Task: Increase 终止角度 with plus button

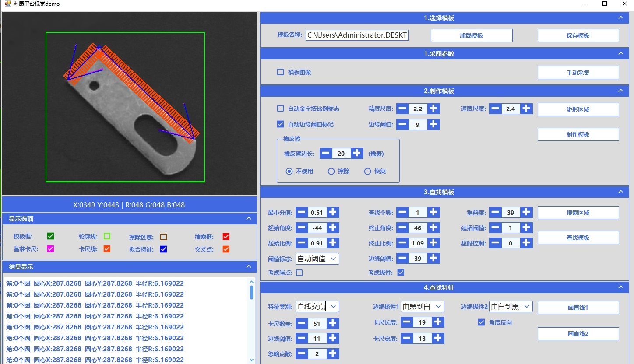Action: coord(433,227)
